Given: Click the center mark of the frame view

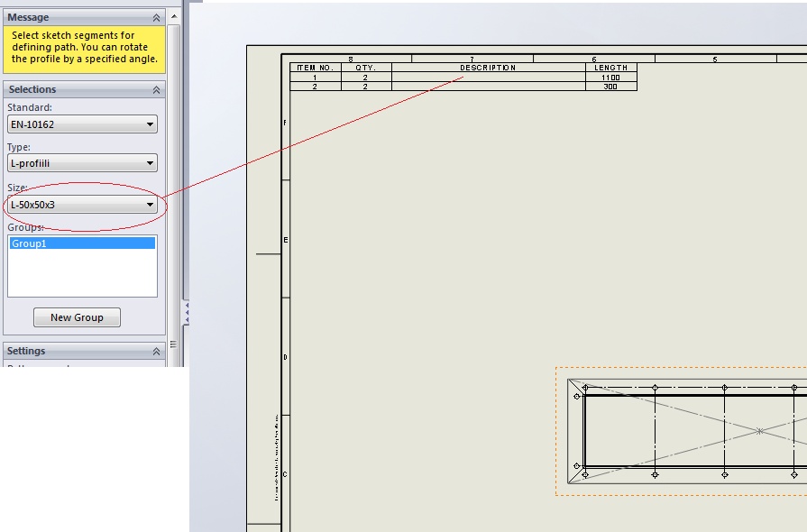Looking at the screenshot, I should tap(759, 431).
